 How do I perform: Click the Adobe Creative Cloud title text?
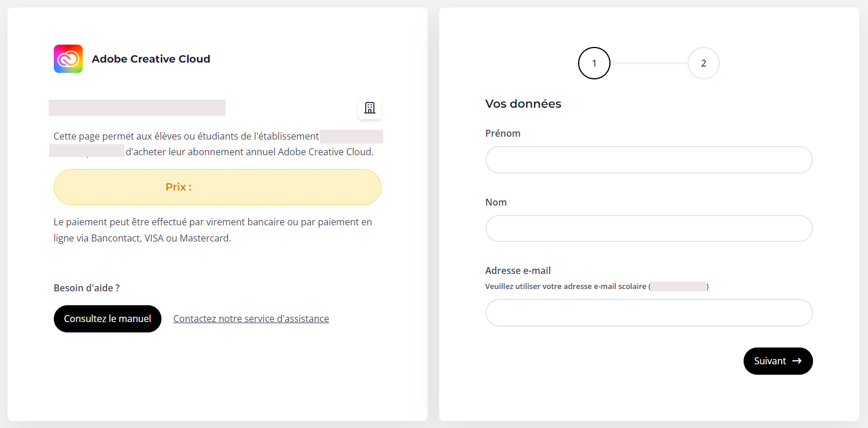151,59
